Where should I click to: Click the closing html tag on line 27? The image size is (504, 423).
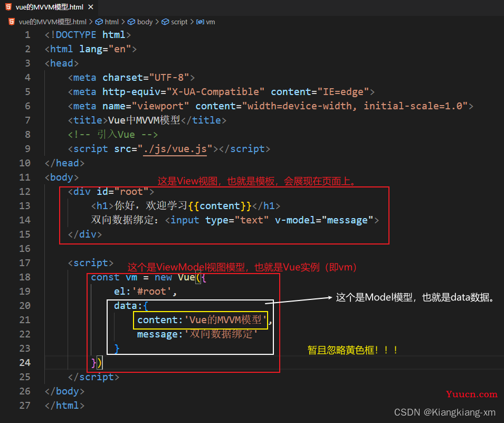pyautogui.click(x=64, y=405)
